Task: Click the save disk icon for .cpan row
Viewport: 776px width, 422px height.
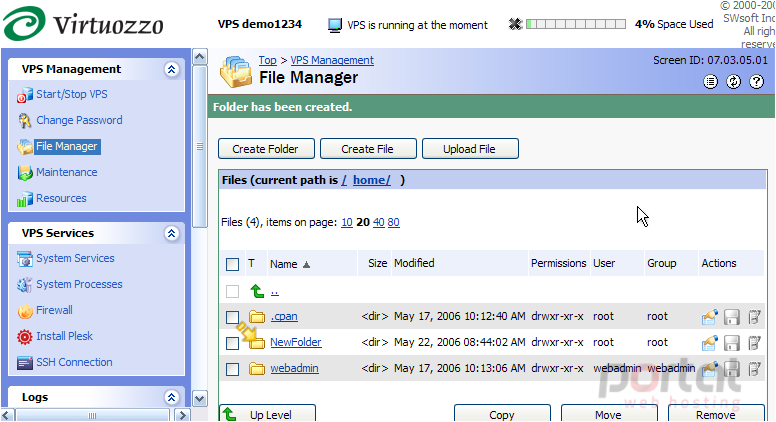Action: click(732, 317)
